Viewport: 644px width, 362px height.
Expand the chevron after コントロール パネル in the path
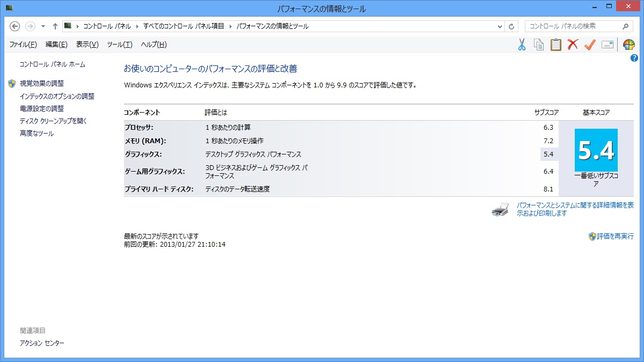click(x=137, y=26)
